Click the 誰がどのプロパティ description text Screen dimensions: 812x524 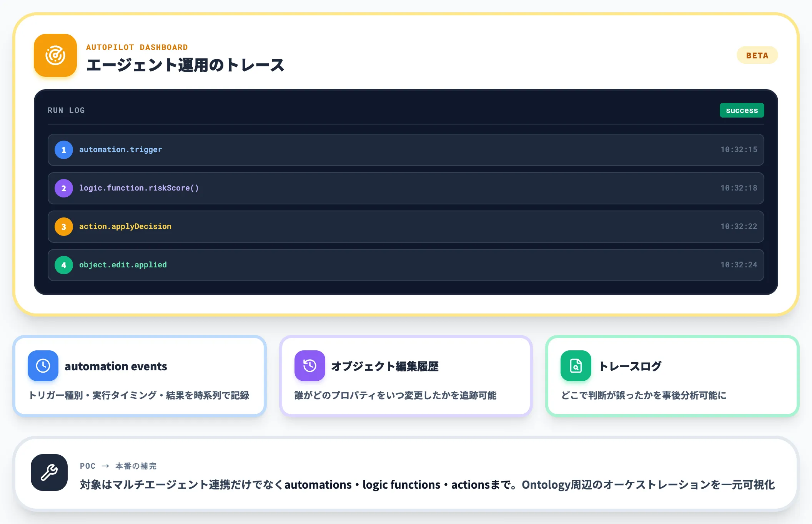[x=395, y=395]
